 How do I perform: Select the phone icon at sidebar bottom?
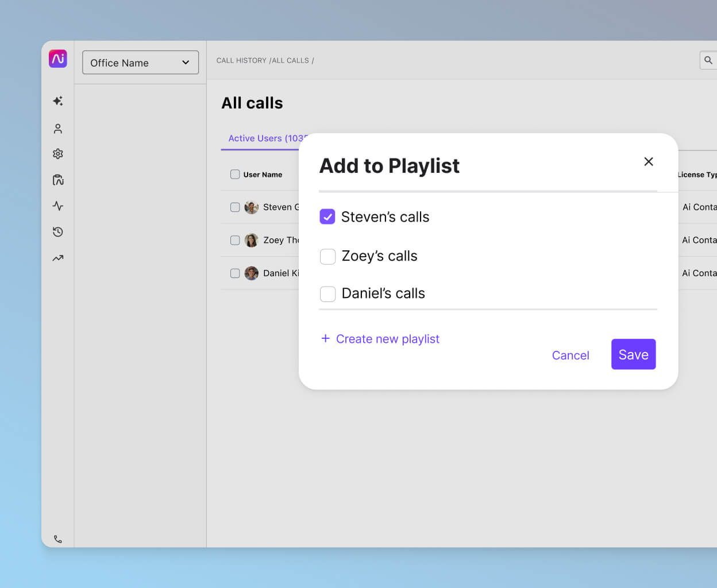point(57,539)
